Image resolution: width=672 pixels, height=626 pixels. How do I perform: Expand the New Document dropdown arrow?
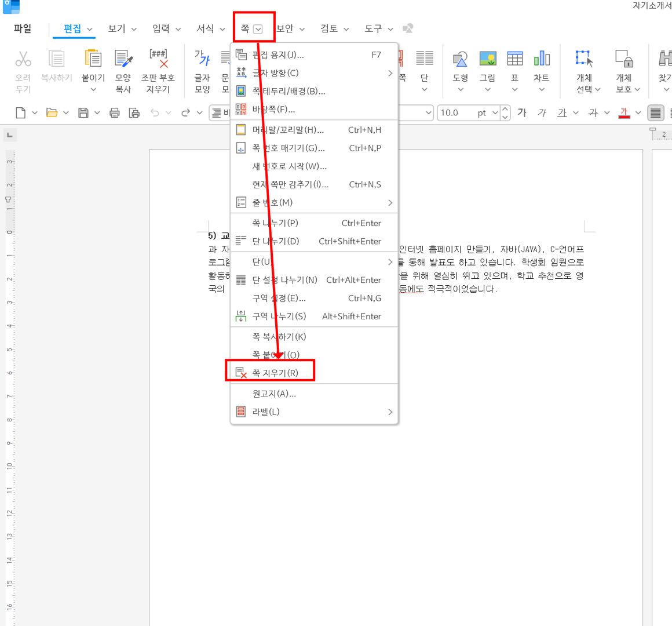pos(35,113)
